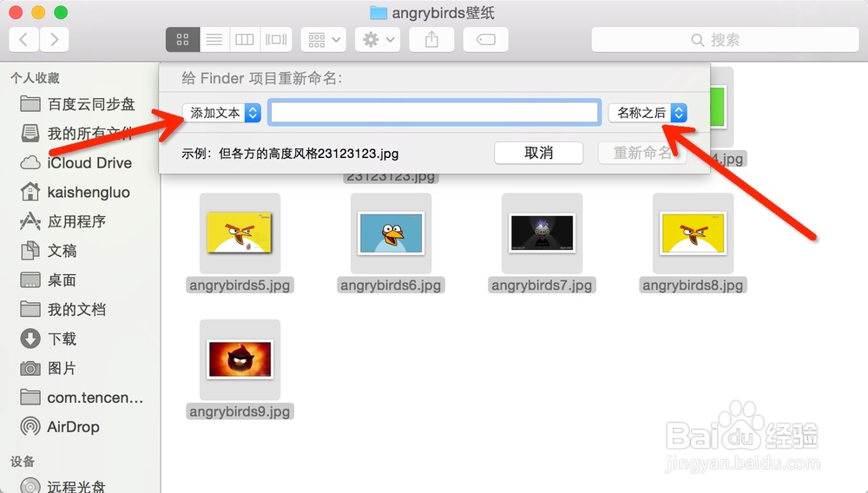Switch to icon grid view

[182, 39]
